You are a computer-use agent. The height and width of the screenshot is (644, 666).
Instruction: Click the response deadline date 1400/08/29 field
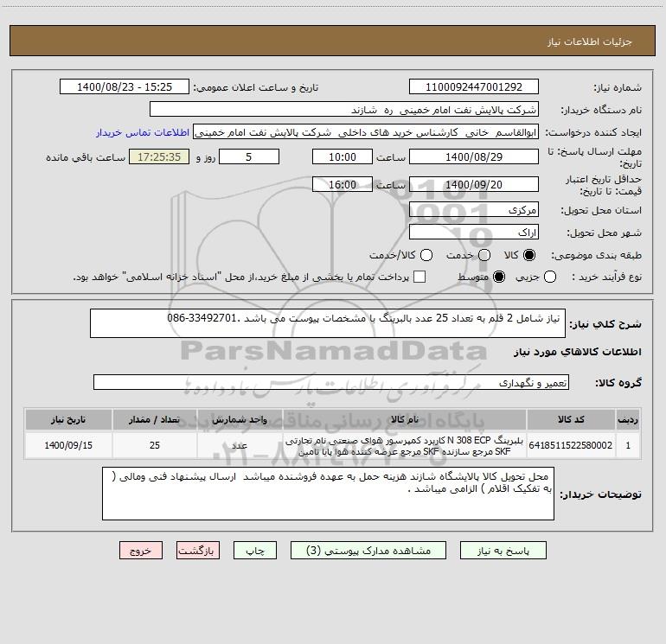tap(474, 157)
